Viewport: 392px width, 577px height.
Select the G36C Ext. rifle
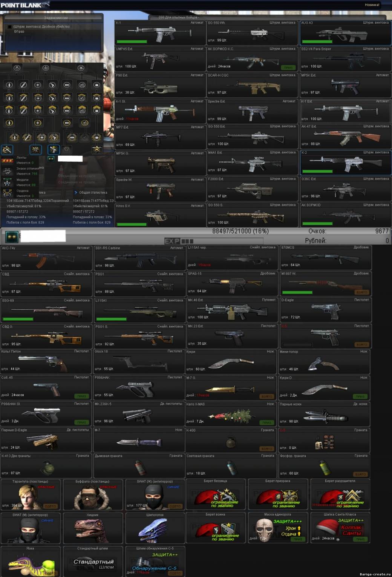[345, 189]
